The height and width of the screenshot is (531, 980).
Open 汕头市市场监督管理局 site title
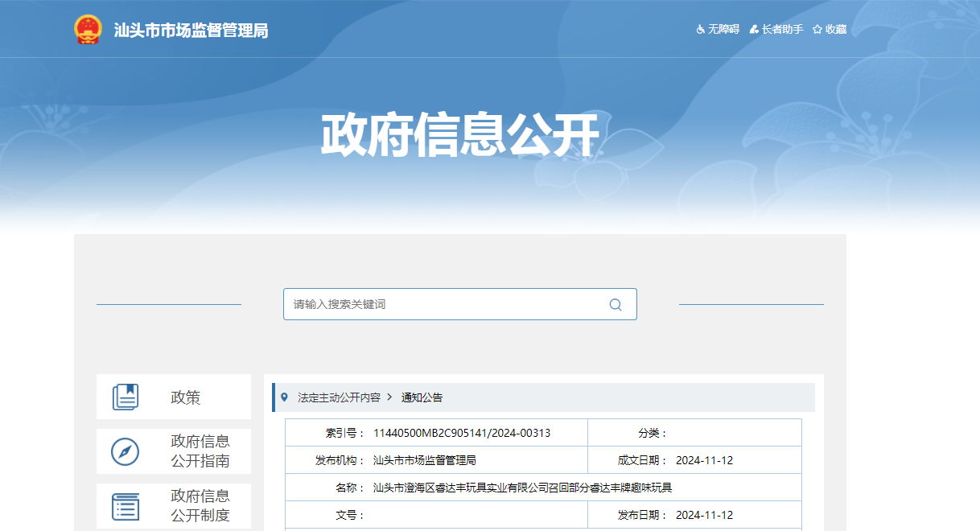click(x=191, y=31)
